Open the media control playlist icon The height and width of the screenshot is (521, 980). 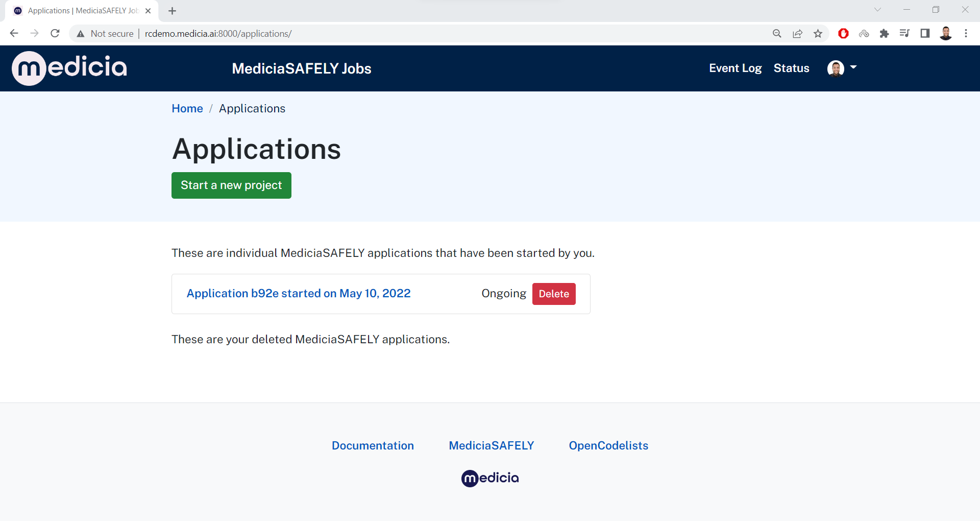click(x=904, y=33)
